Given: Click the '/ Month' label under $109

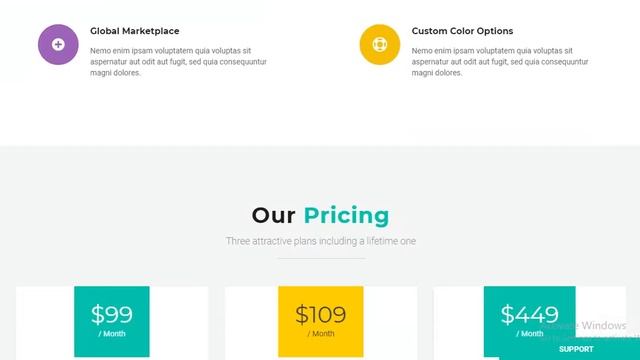Looking at the screenshot, I should point(321,333).
